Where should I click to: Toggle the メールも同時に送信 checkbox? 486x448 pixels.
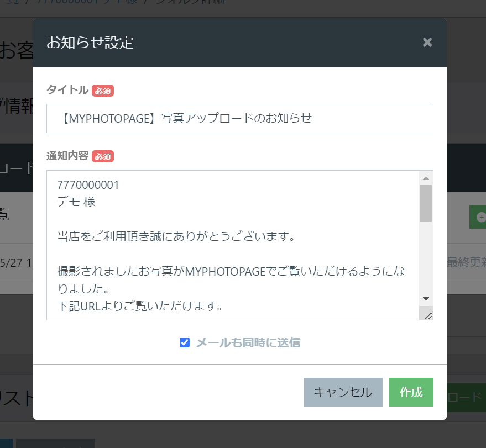pyautogui.click(x=185, y=342)
